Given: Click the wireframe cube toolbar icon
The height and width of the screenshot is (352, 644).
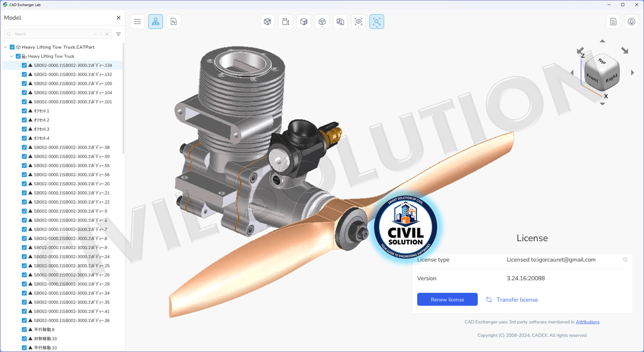Looking at the screenshot, I should (x=267, y=21).
